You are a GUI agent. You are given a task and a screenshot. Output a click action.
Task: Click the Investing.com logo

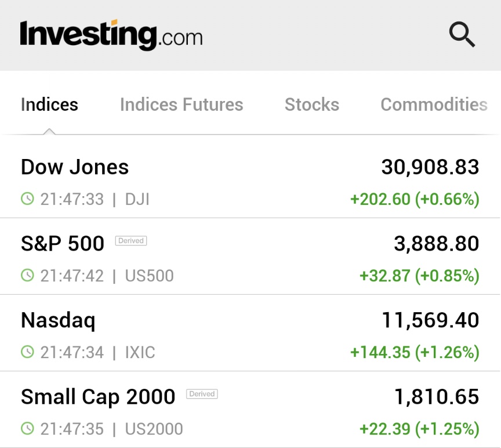coord(111,35)
